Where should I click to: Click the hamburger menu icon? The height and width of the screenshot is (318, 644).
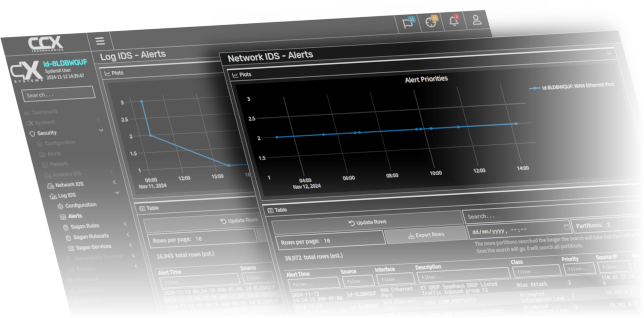tap(100, 41)
